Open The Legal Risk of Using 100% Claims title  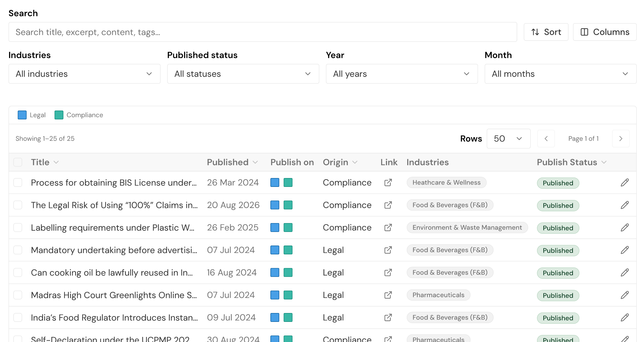(114, 205)
